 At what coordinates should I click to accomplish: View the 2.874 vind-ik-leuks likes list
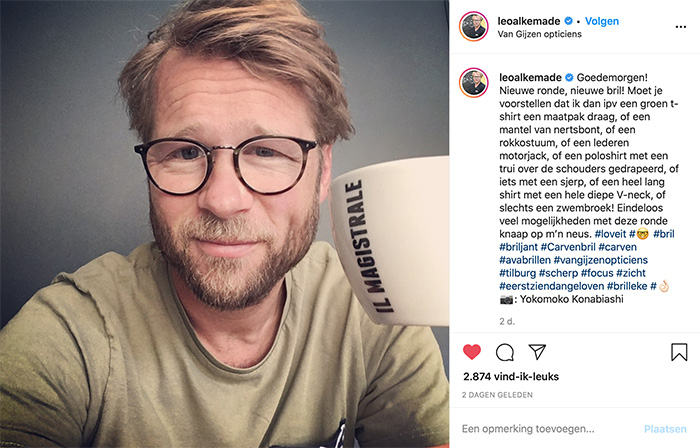click(x=511, y=377)
